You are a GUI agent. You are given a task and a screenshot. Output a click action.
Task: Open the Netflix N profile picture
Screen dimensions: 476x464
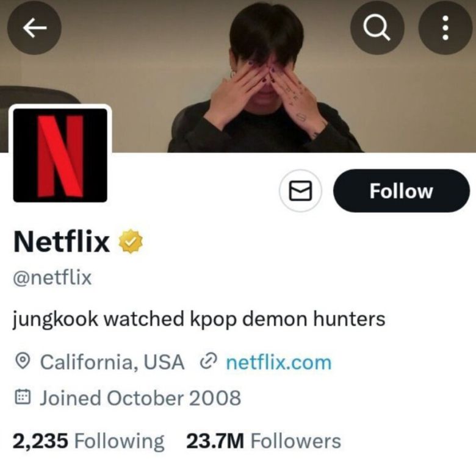[x=60, y=154]
